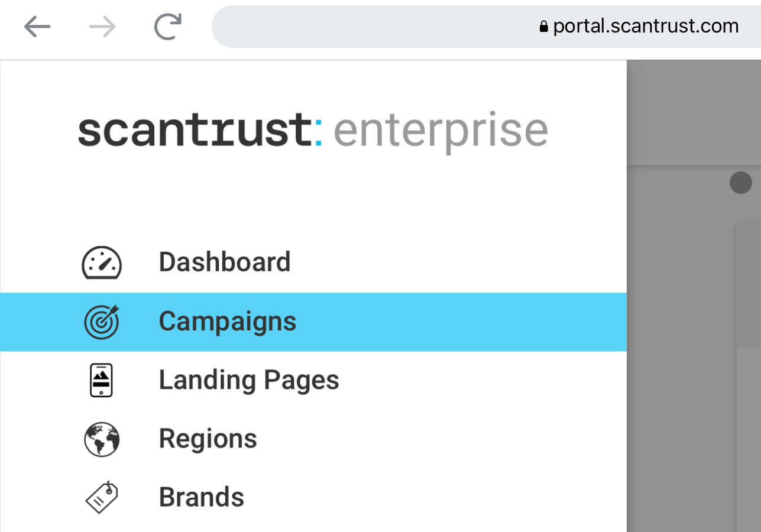Navigate to the Brands section

(201, 497)
